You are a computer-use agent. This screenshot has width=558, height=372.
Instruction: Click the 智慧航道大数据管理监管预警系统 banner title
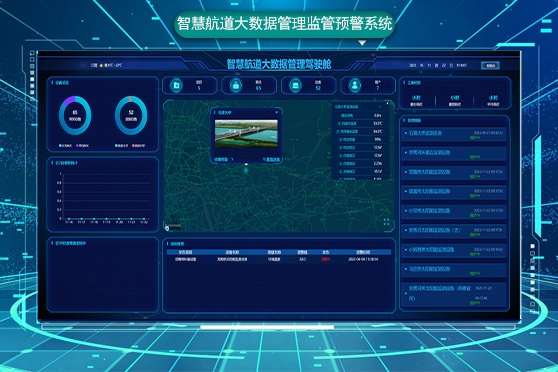pyautogui.click(x=284, y=24)
